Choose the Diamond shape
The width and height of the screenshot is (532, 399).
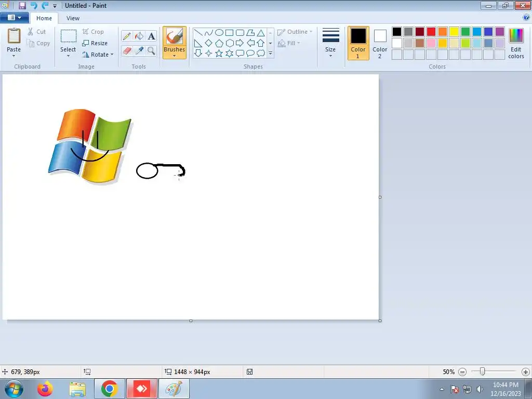point(209,43)
